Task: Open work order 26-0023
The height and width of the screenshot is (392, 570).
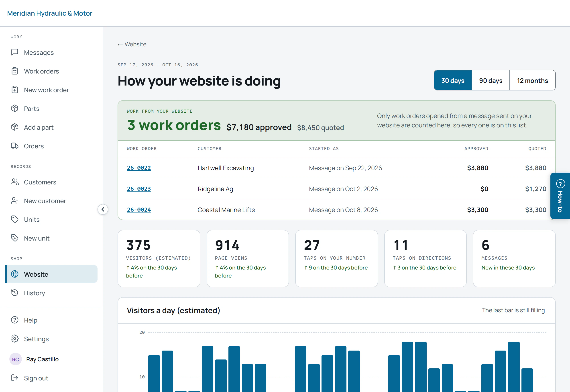Action: [x=139, y=189]
